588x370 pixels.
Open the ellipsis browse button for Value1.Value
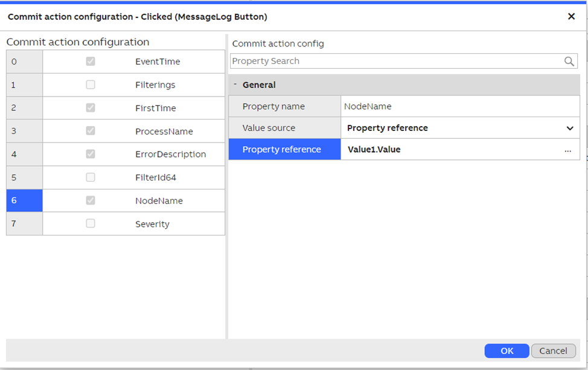[567, 150]
